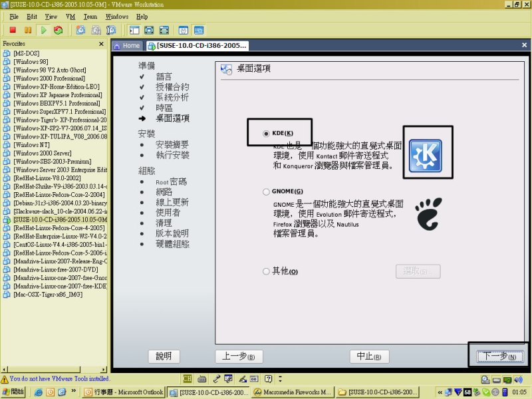Image resolution: width=532 pixels, height=399 pixels.
Task: Expand the quick launch overflow chevron
Action: (74, 391)
